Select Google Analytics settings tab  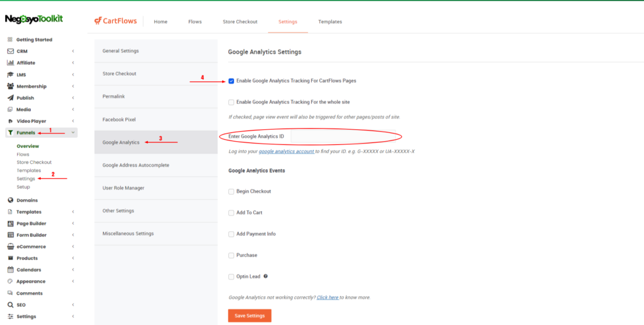(156, 142)
